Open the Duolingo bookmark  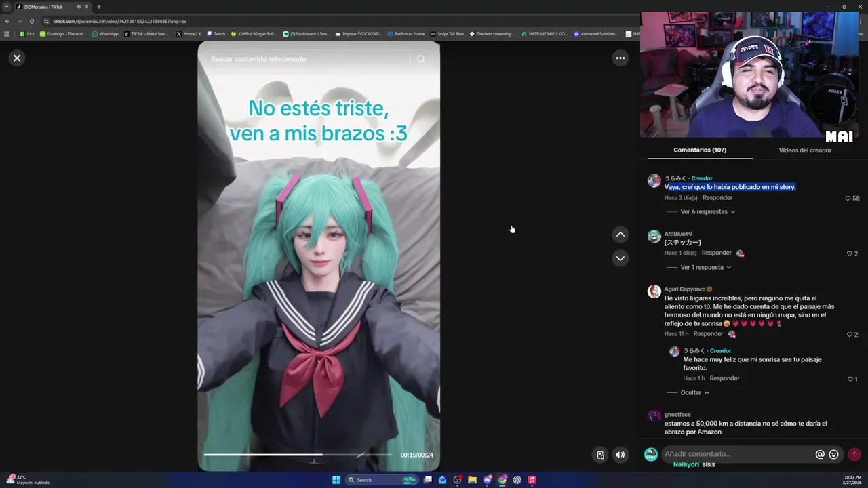tap(63, 34)
